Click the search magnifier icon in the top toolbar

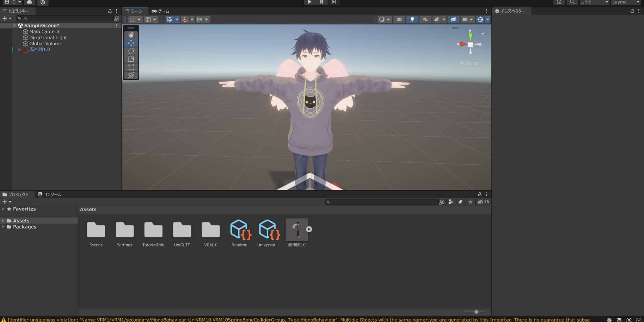pyautogui.click(x=572, y=3)
